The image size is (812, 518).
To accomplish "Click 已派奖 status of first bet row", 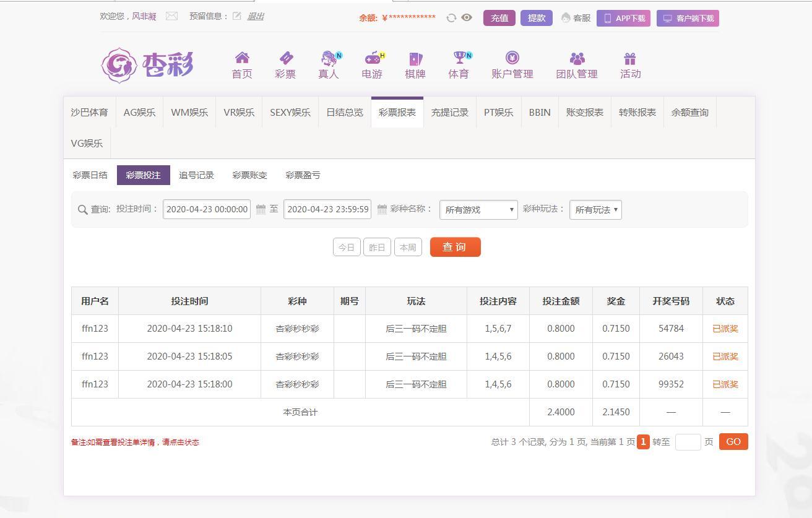I will 725,329.
